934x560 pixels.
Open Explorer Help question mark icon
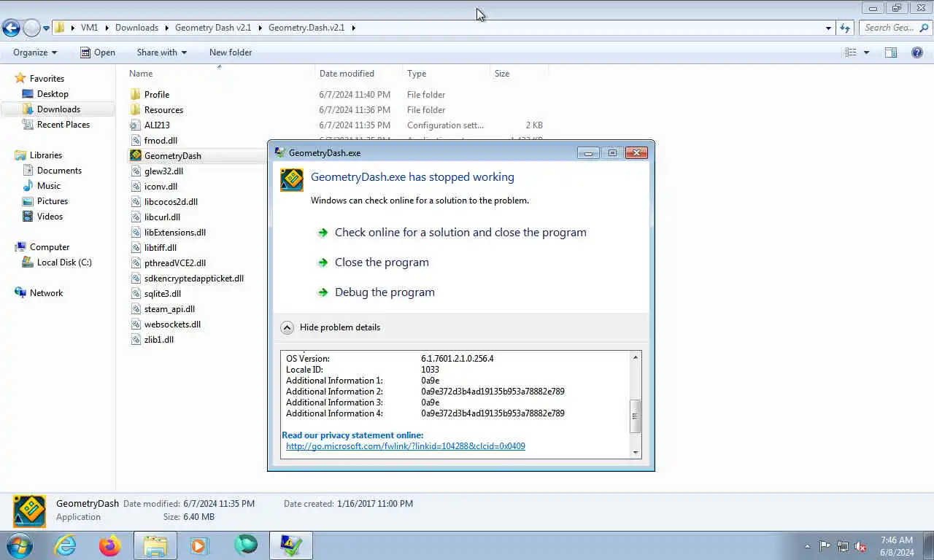[917, 52]
